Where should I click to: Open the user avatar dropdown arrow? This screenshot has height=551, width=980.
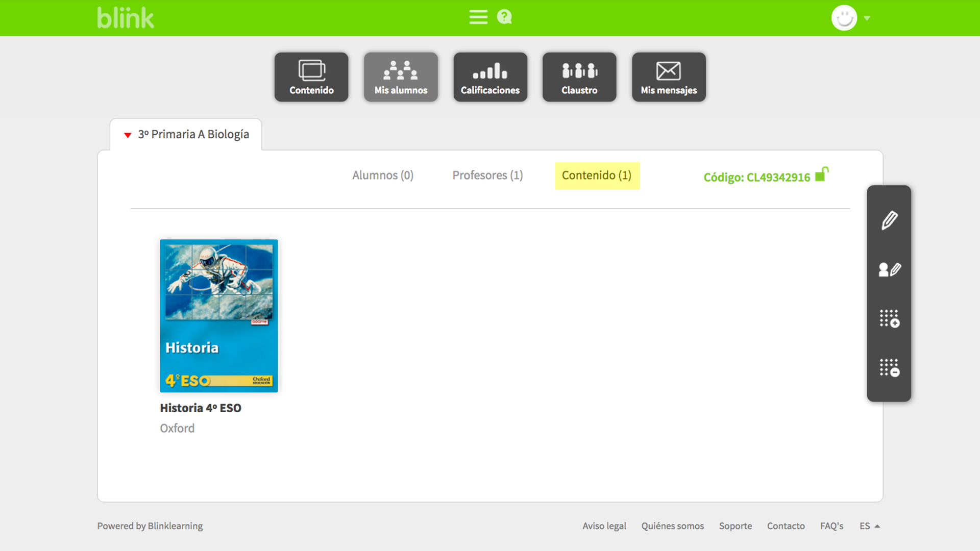[867, 18]
